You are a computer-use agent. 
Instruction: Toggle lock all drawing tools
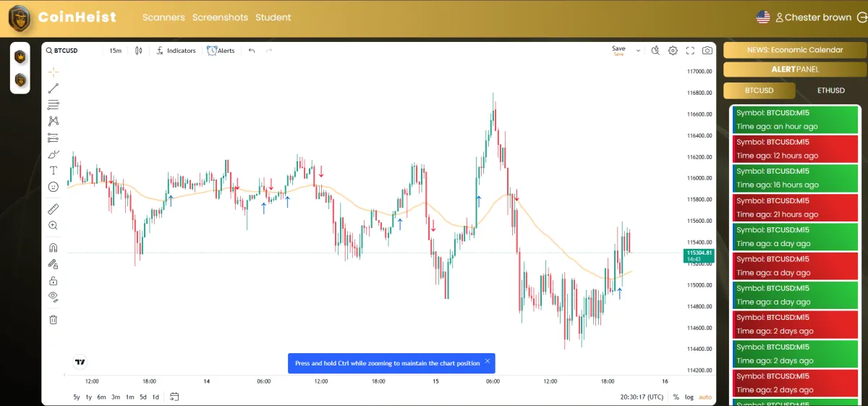pyautogui.click(x=54, y=281)
